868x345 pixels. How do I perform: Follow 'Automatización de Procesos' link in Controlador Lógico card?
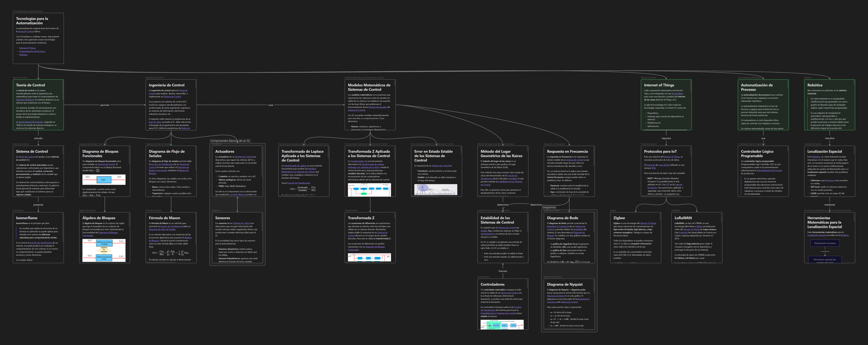(769, 171)
